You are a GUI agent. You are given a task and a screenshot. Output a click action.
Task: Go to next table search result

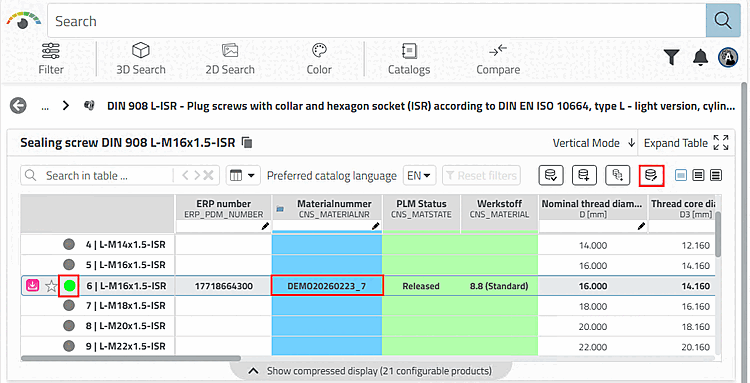pos(197,175)
